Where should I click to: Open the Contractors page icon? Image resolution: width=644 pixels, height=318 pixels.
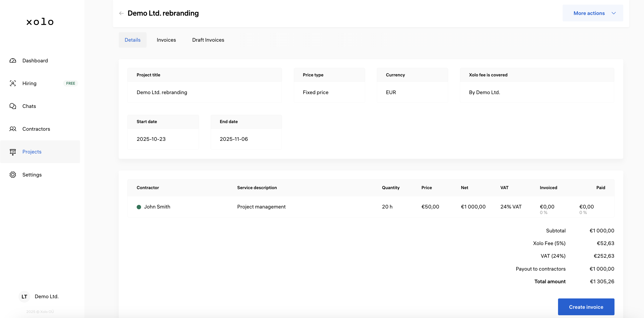pos(13,129)
